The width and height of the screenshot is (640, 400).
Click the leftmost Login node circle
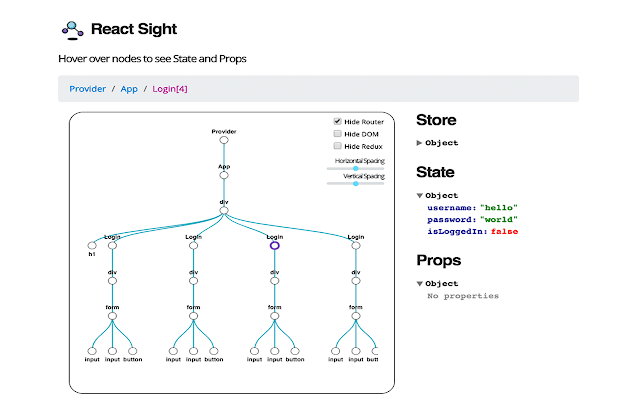tap(112, 243)
